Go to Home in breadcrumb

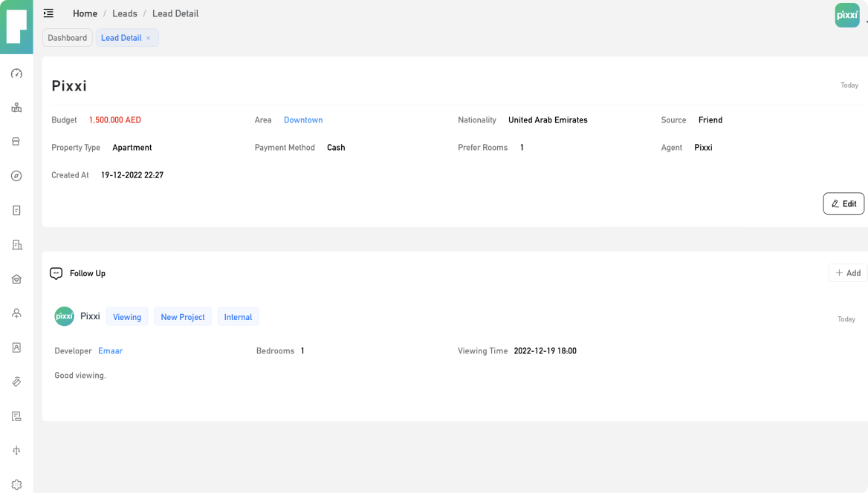pyautogui.click(x=85, y=13)
